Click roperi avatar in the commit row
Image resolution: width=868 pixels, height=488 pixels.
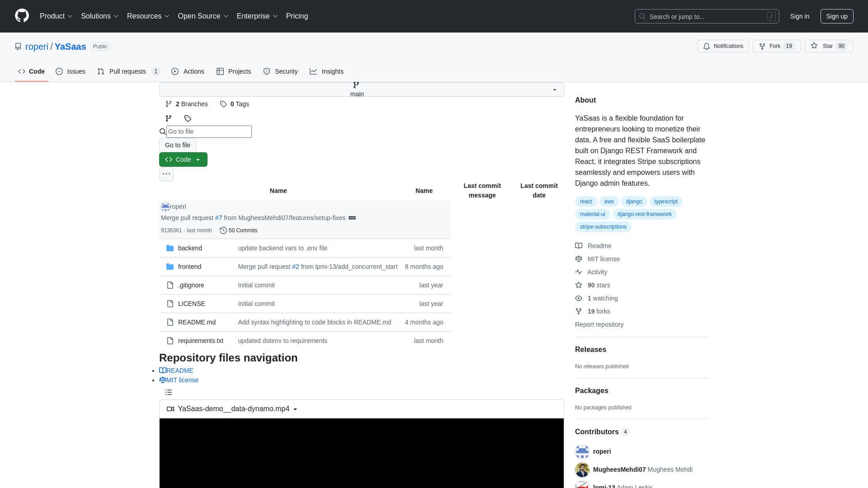pyautogui.click(x=165, y=206)
